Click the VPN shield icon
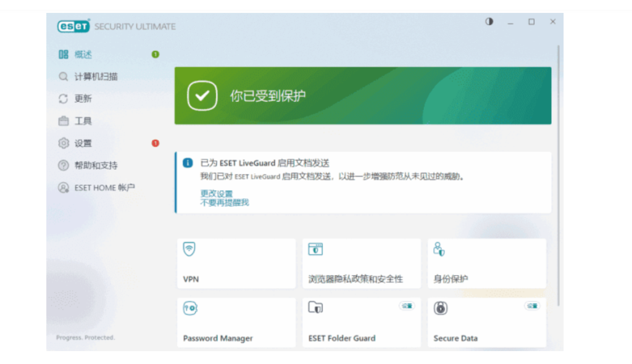 pos(189,249)
